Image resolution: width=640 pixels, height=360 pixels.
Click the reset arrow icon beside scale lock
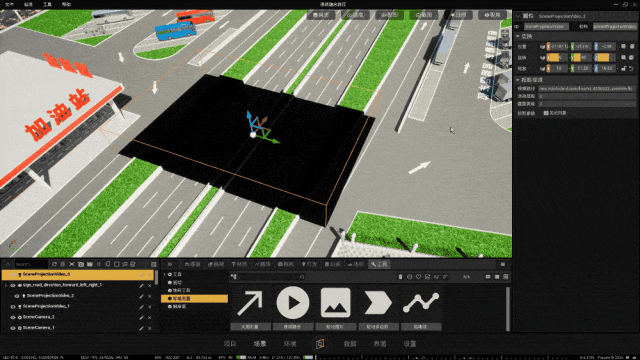point(631,69)
